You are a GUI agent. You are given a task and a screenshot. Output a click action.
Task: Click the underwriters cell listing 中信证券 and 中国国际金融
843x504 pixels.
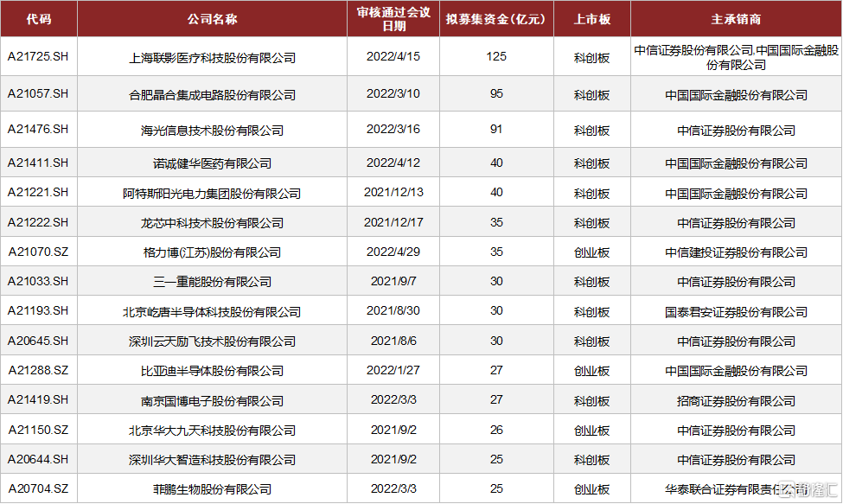(x=737, y=57)
